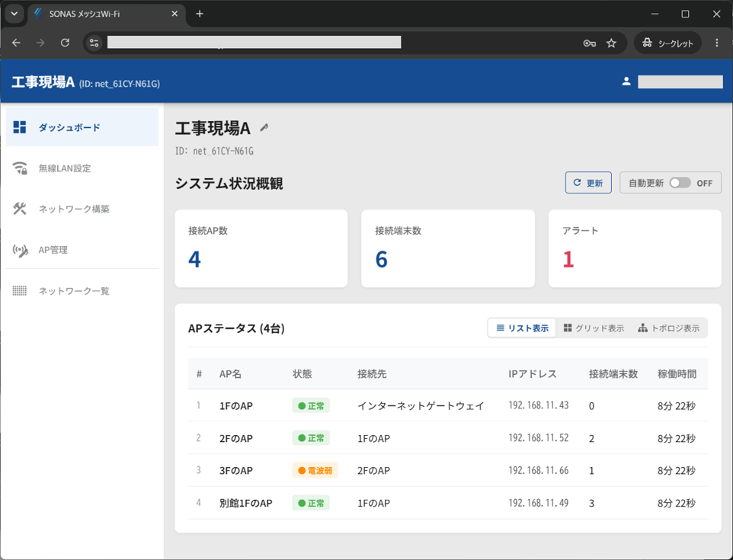The width and height of the screenshot is (733, 560).
Task: Click the 接続端末数 card
Action: pos(448,248)
